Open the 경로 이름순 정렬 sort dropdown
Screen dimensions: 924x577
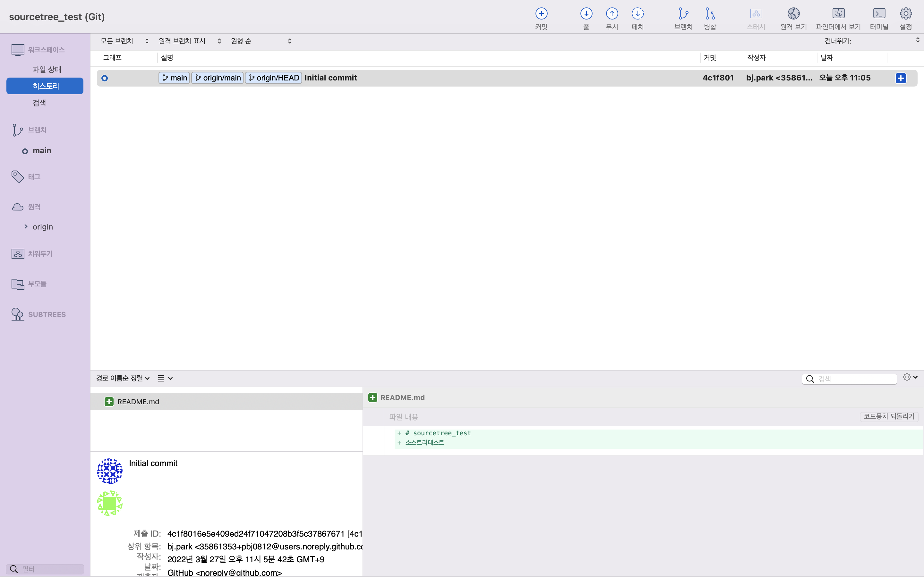click(123, 378)
